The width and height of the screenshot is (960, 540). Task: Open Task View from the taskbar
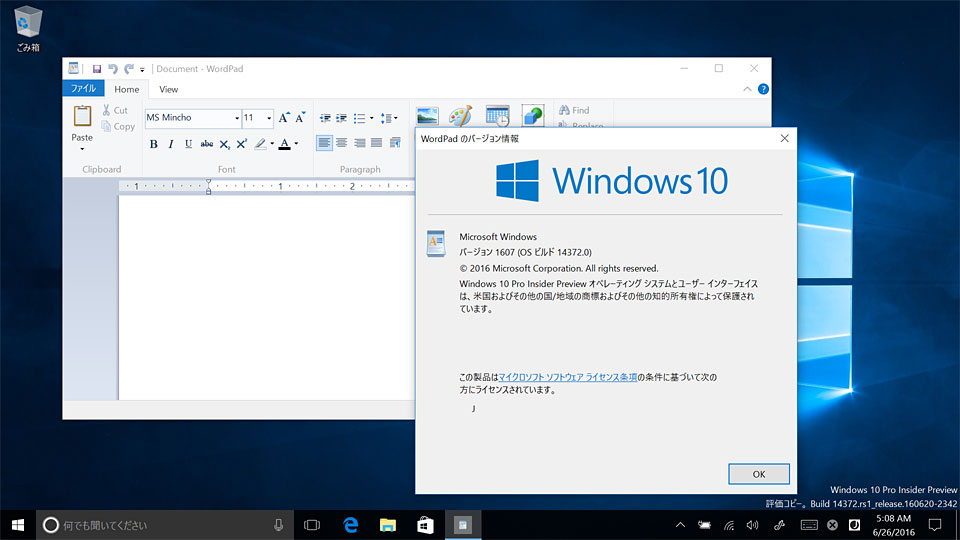click(x=312, y=525)
